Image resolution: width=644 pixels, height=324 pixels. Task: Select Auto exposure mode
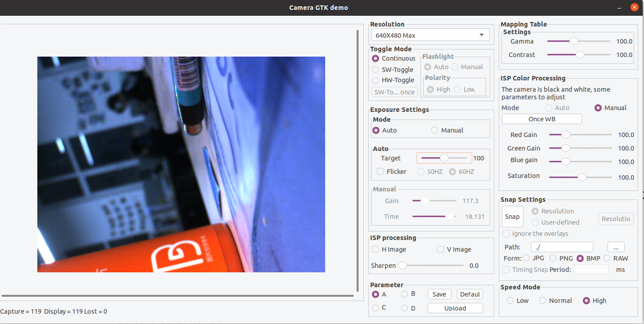pos(376,130)
